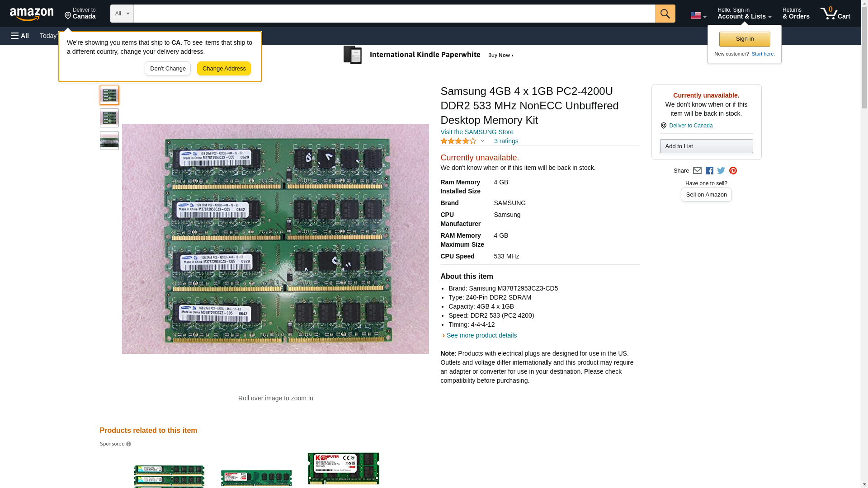The image size is (868, 488).
Task: Open Account & Lists menu
Action: point(744,14)
